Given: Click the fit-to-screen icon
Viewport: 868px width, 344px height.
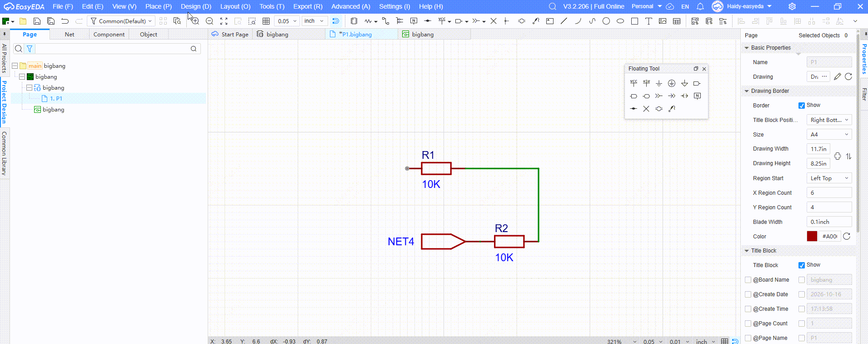Looking at the screenshot, I should [x=224, y=21].
